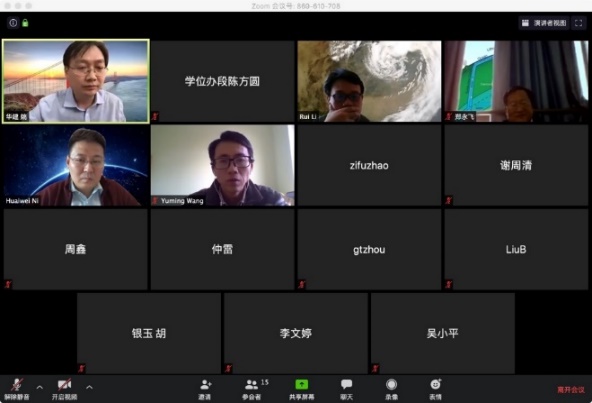Select Yuming Wang's video tile
This screenshot has height=403, width=592.
coord(222,165)
